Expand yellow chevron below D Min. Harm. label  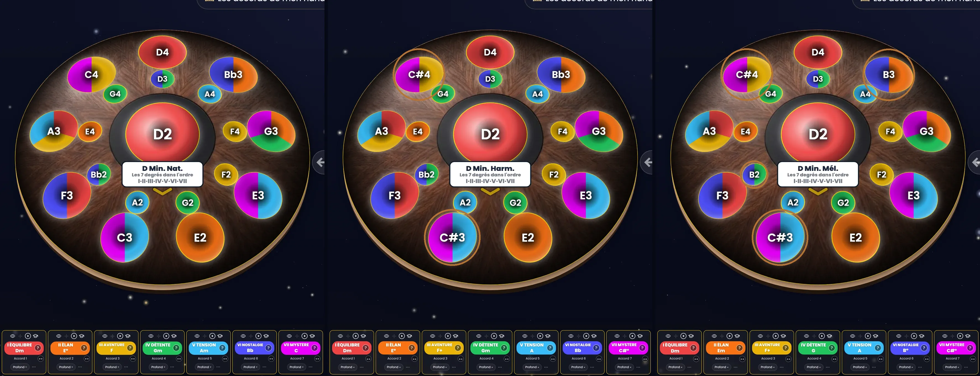pos(490,192)
